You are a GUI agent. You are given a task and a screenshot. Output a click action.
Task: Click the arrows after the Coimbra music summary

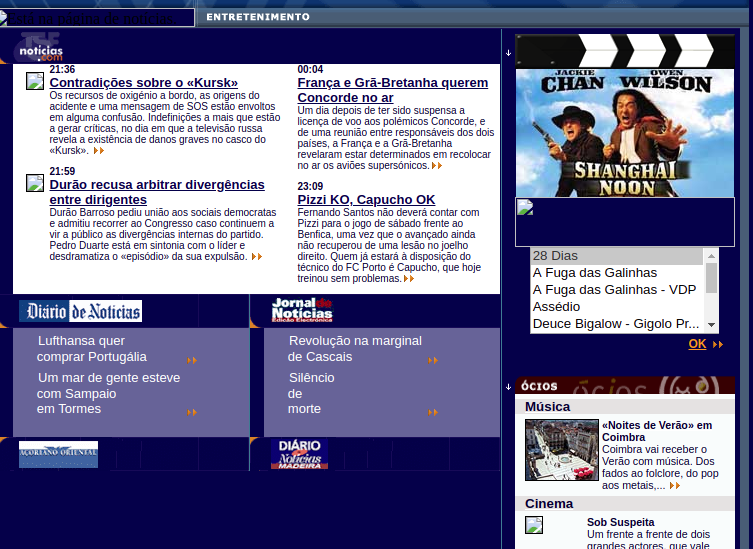pyautogui.click(x=675, y=486)
